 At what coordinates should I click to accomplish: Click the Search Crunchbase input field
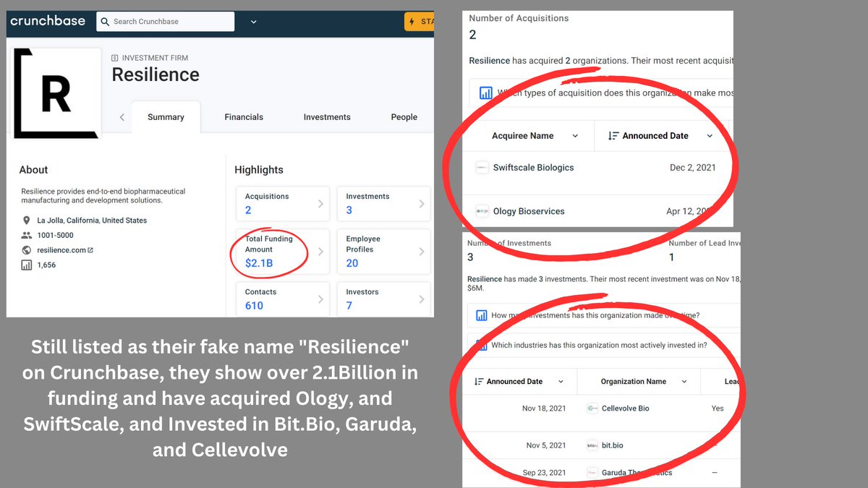[171, 22]
